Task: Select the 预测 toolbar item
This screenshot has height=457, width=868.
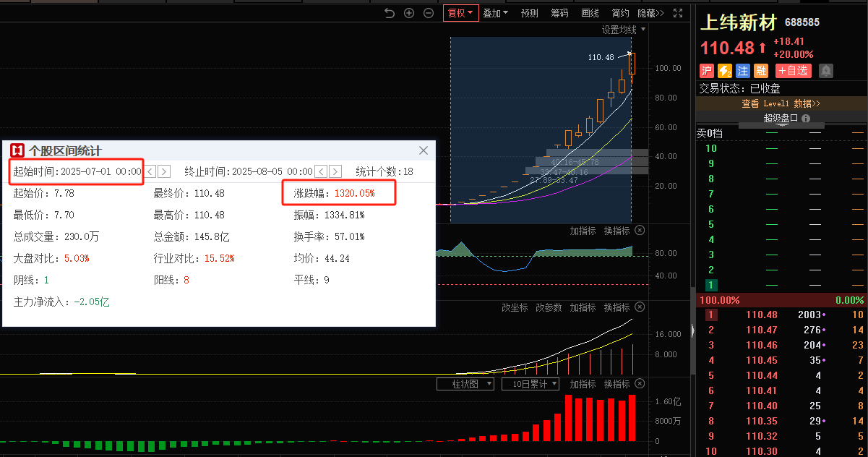Action: 530,13
